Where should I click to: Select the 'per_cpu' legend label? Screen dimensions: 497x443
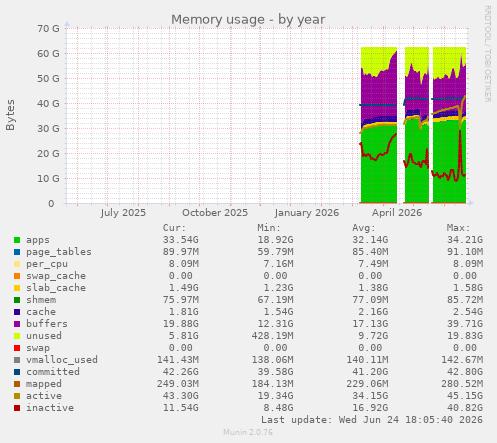(x=47, y=264)
